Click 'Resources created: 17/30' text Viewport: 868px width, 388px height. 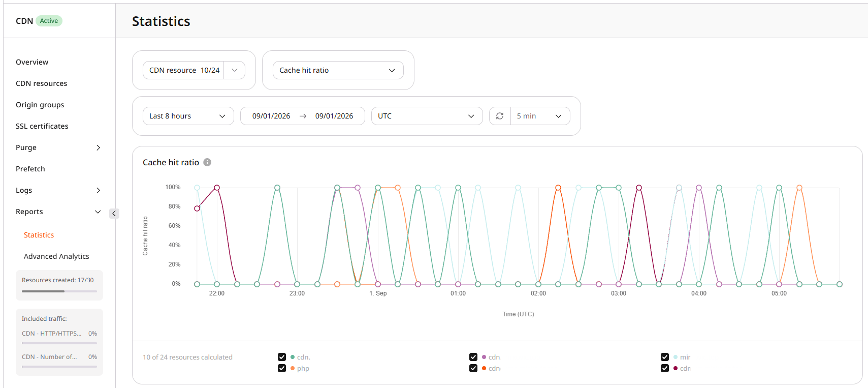pos(58,280)
